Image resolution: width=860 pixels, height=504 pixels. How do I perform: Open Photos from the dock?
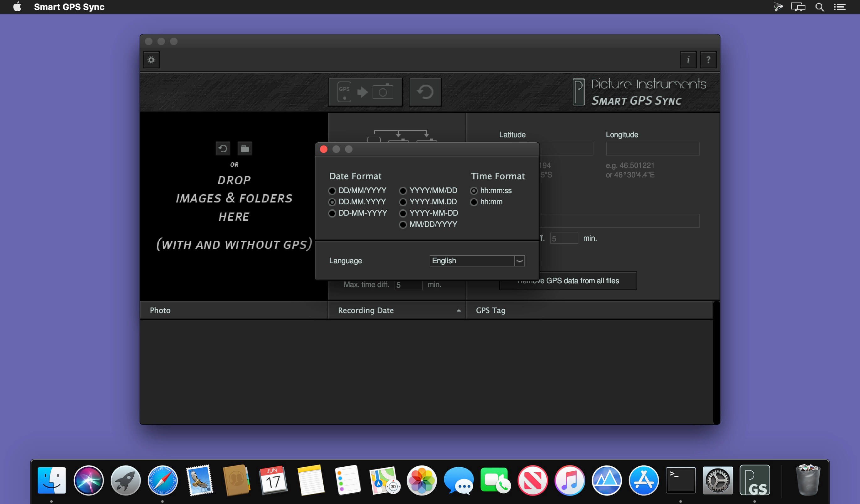[422, 480]
